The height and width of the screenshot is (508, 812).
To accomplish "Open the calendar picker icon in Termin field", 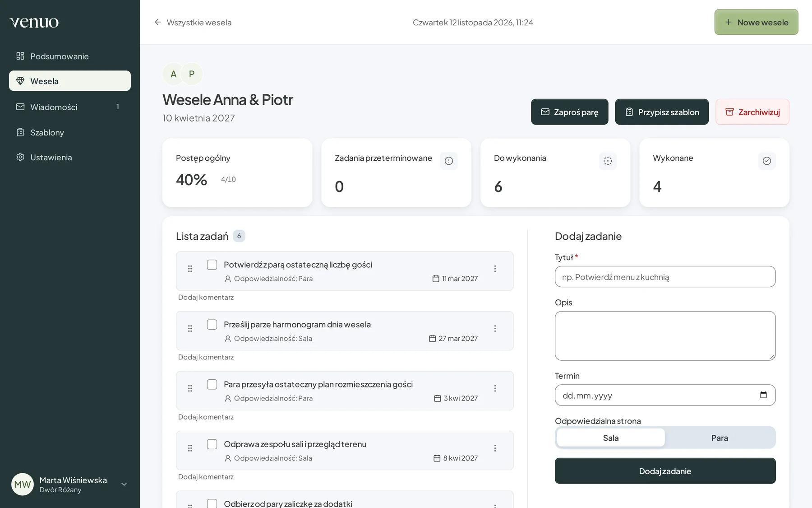I will 763,395.
